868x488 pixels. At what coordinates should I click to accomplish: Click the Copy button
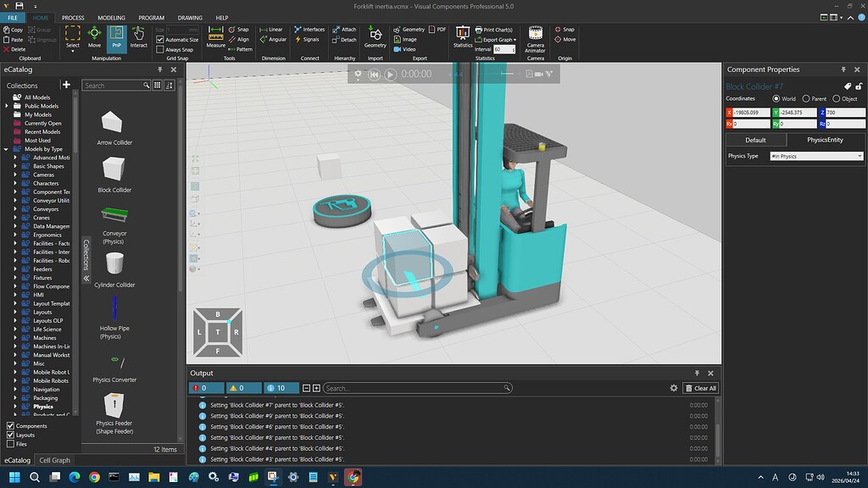pyautogui.click(x=14, y=30)
